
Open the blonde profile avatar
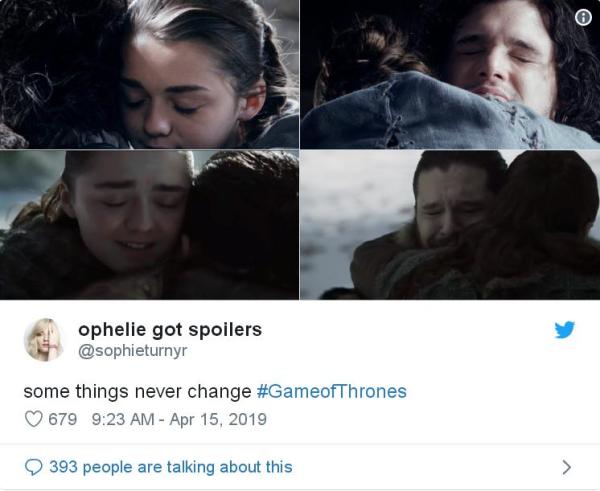(x=44, y=340)
